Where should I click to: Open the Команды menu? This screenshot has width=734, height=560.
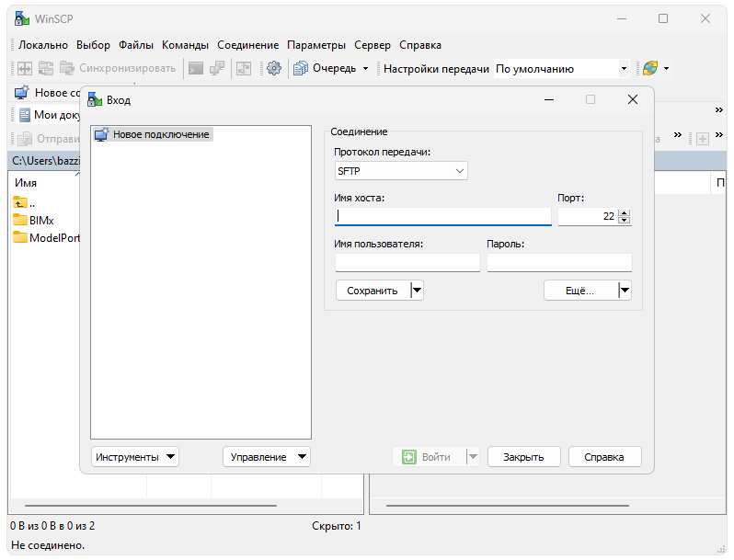(x=185, y=44)
